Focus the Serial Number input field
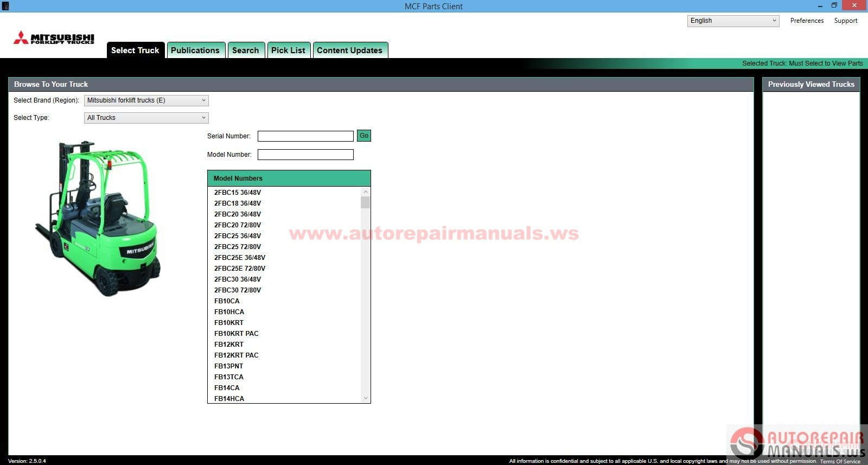 click(x=305, y=136)
